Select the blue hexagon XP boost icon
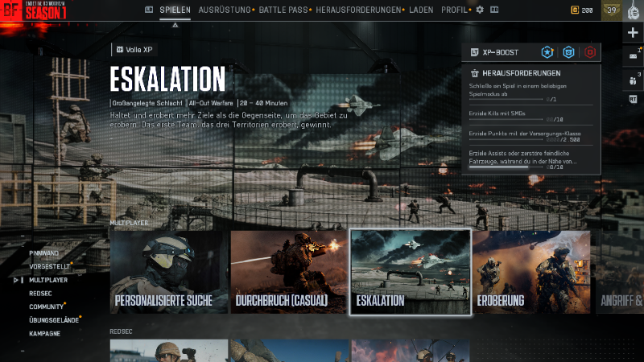Viewport: 644px width, 362px height. [568, 52]
